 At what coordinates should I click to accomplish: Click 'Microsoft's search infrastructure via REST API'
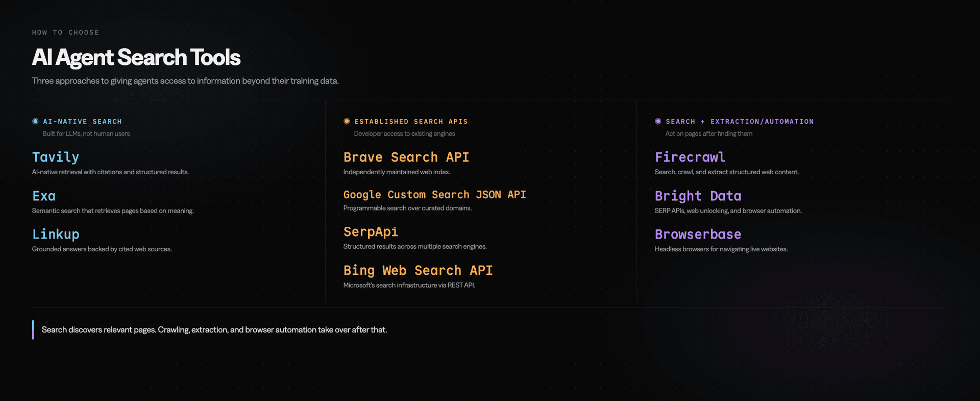click(409, 286)
